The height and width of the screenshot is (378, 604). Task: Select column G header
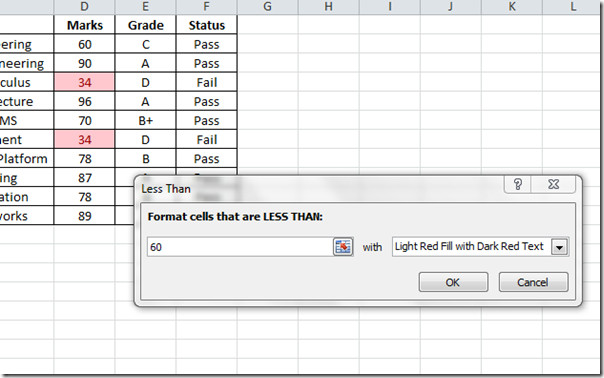[x=267, y=7]
